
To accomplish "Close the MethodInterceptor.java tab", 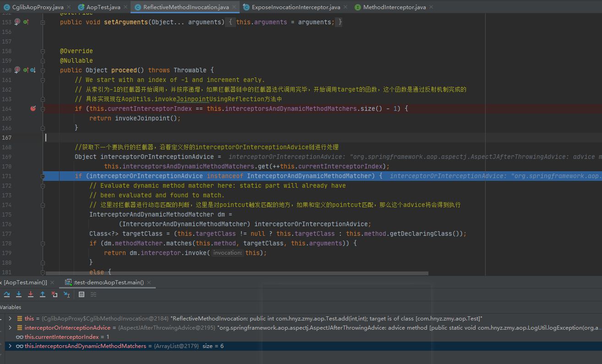I will pyautogui.click(x=431, y=7).
